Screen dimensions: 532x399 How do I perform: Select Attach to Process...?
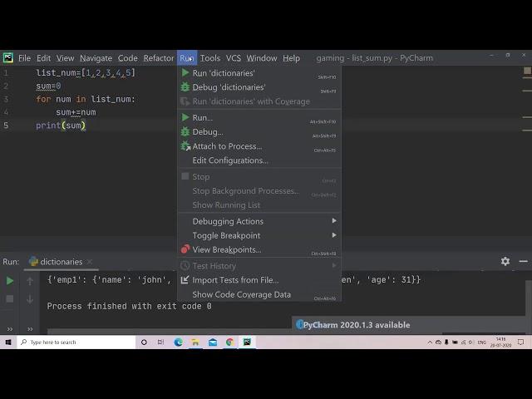point(259,146)
